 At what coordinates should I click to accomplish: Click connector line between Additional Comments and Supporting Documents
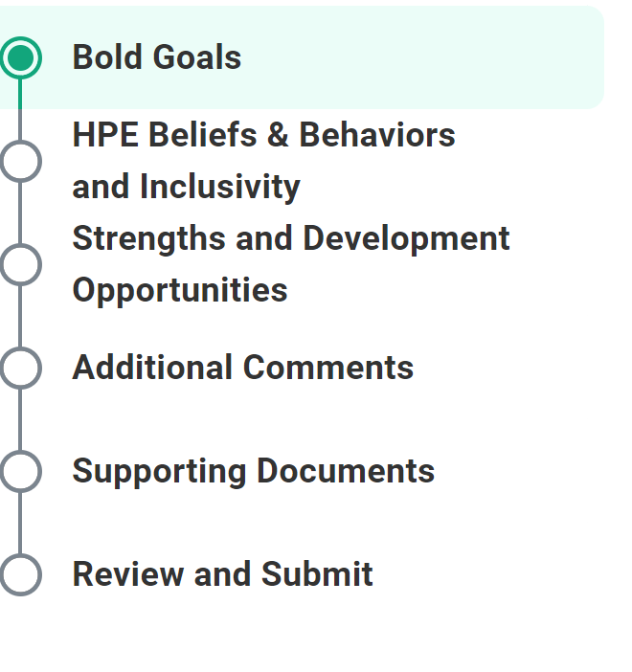20,419
